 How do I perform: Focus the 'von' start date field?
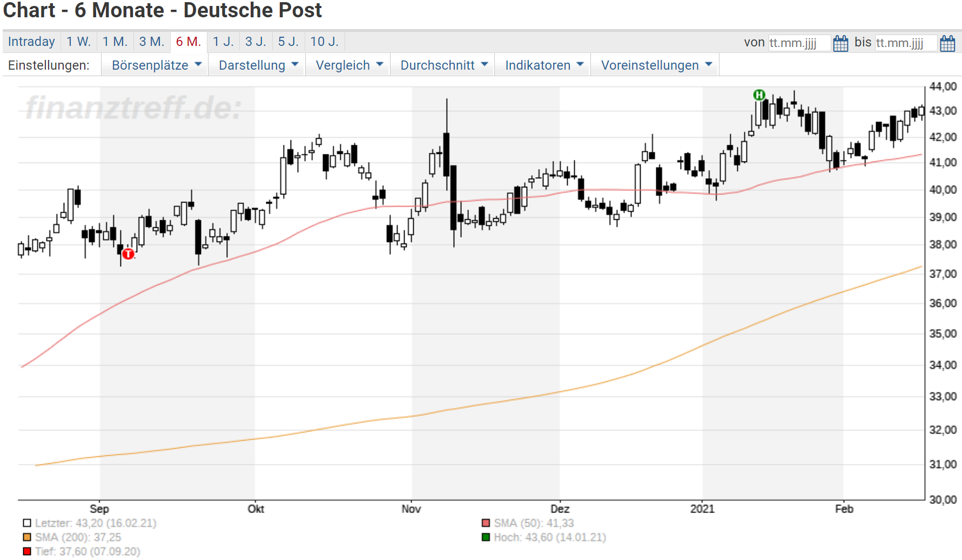(x=799, y=43)
